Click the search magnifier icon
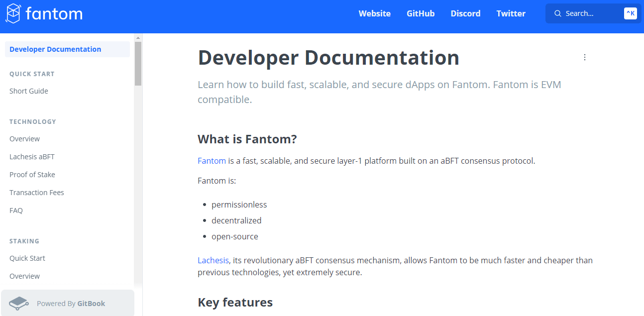Screen dimensions: 644x316 558,13
